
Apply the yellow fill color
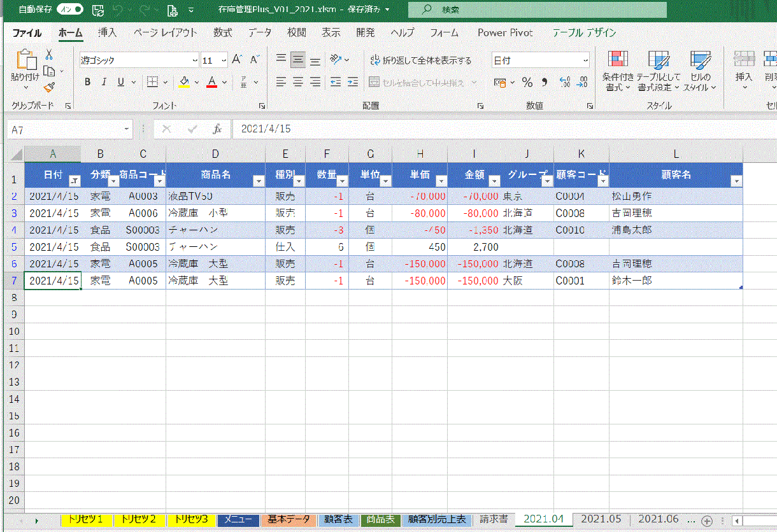tap(184, 82)
